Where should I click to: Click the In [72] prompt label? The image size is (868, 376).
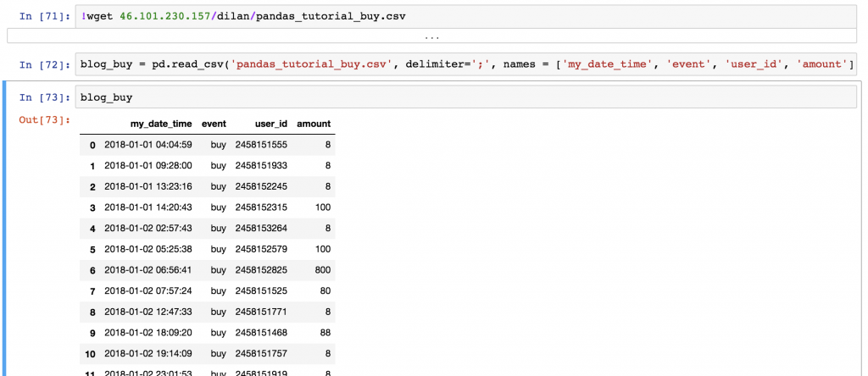click(x=44, y=64)
